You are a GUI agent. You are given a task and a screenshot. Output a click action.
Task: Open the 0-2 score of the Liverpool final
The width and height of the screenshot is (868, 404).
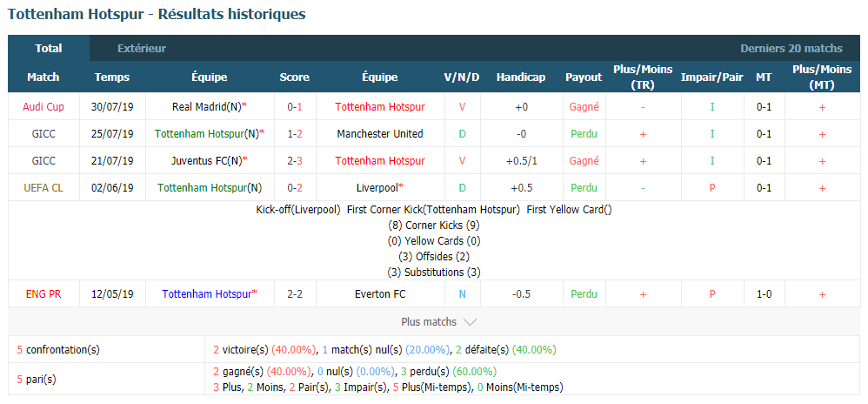[x=295, y=188]
